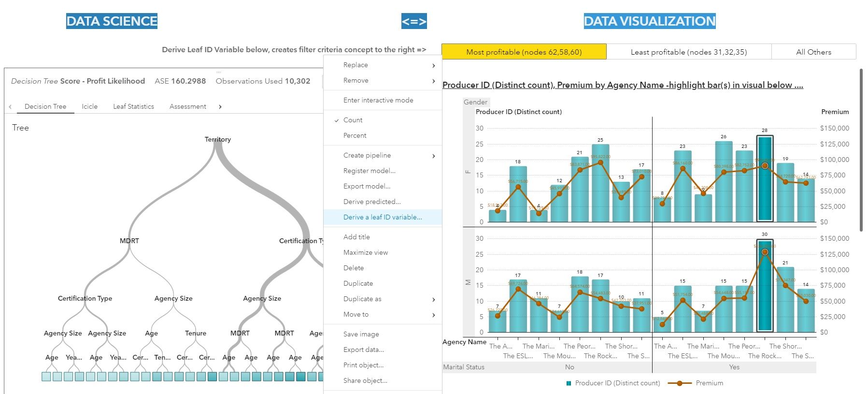Select Most profitable nodes filter button
Viewport: 868px width, 394px height.
(524, 52)
